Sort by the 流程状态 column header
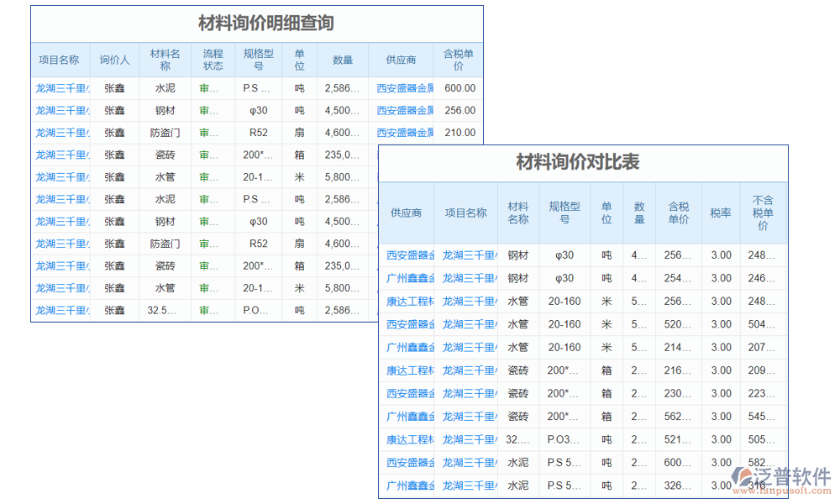Image resolution: width=840 pixels, height=504 pixels. click(x=213, y=60)
